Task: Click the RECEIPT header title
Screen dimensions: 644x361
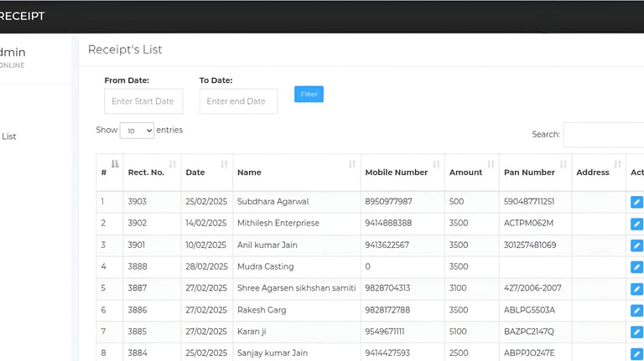Action: pos(22,16)
